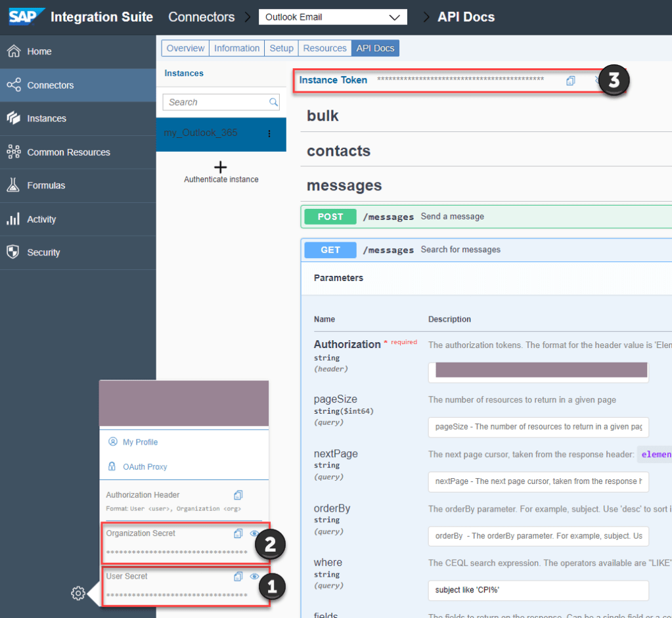The height and width of the screenshot is (618, 672).
Task: Switch to the Overview tab
Action: coord(185,48)
